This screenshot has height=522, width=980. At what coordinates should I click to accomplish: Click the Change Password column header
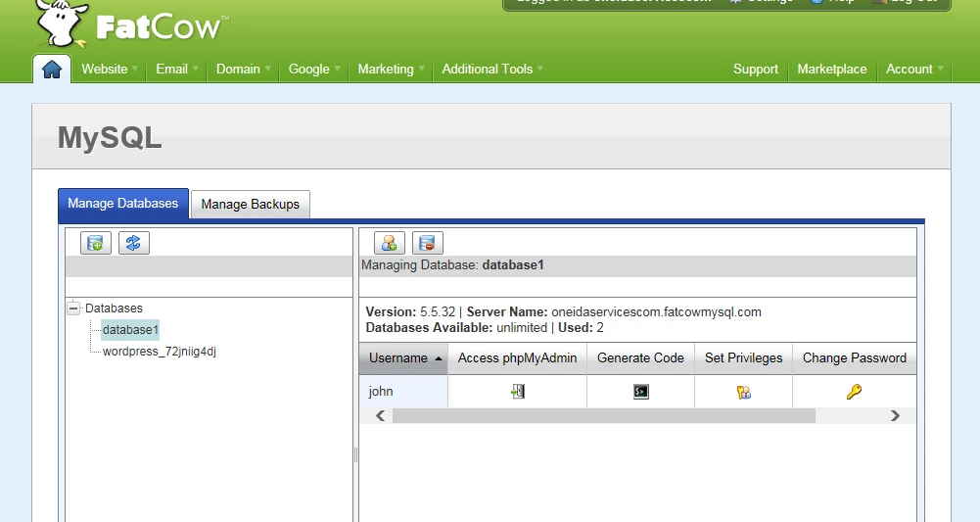pos(855,358)
